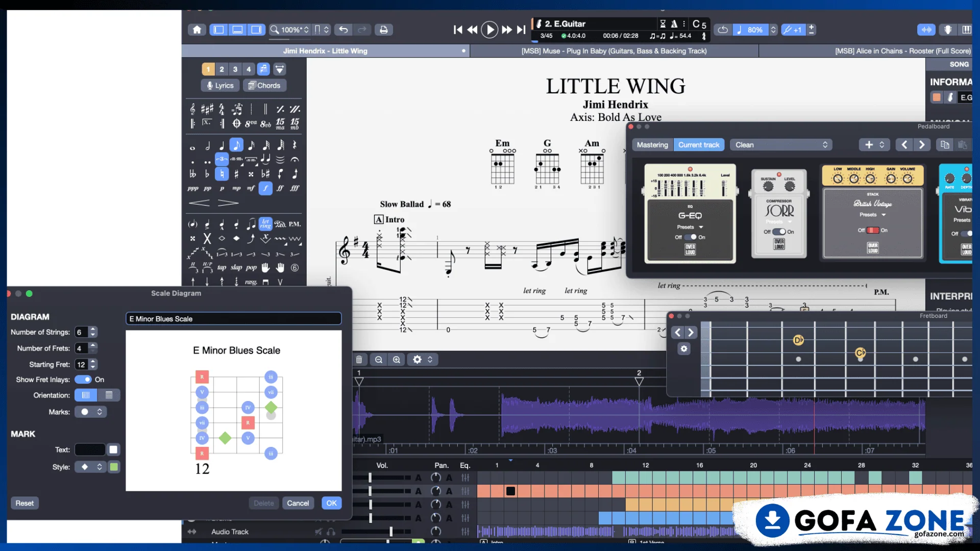
Task: Toggle multi-voice editing mode icon
Action: [263, 69]
